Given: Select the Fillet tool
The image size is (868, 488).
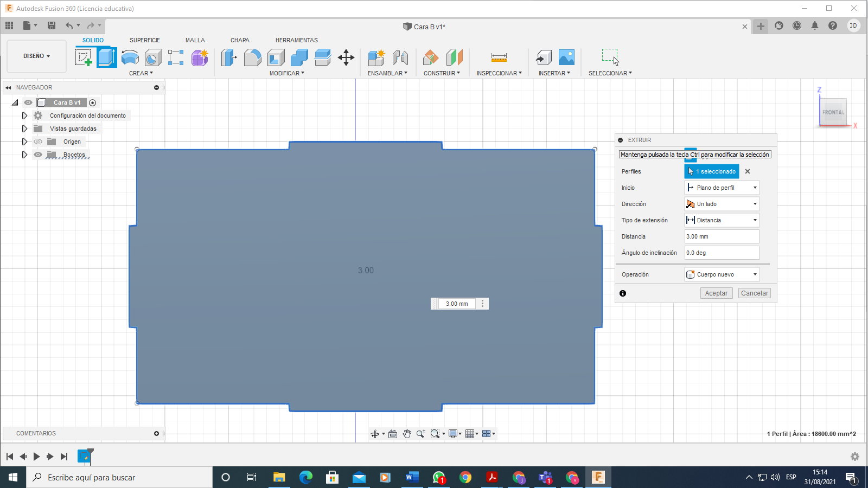Looking at the screenshot, I should (x=252, y=57).
